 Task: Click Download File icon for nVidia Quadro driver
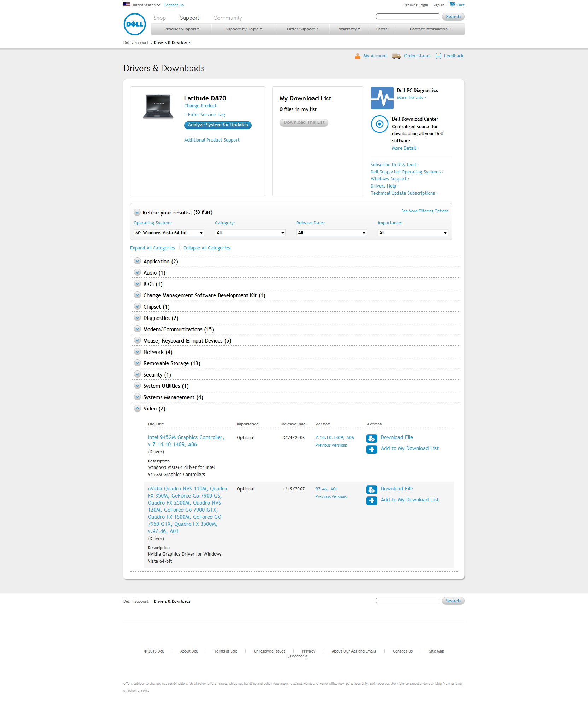coord(372,490)
